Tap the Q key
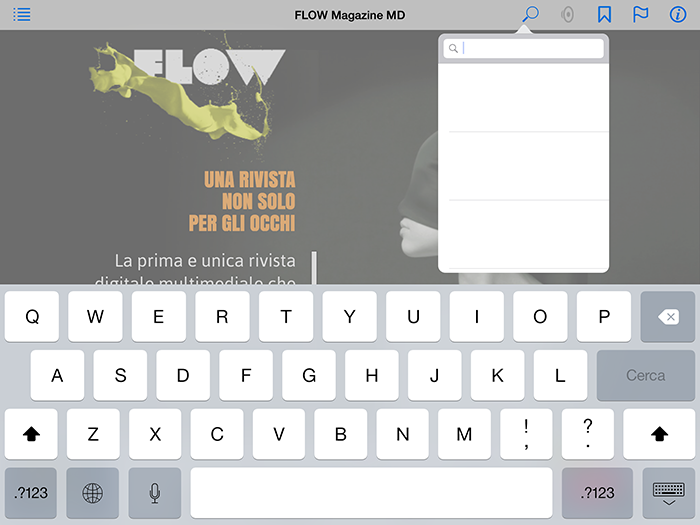 (32, 317)
